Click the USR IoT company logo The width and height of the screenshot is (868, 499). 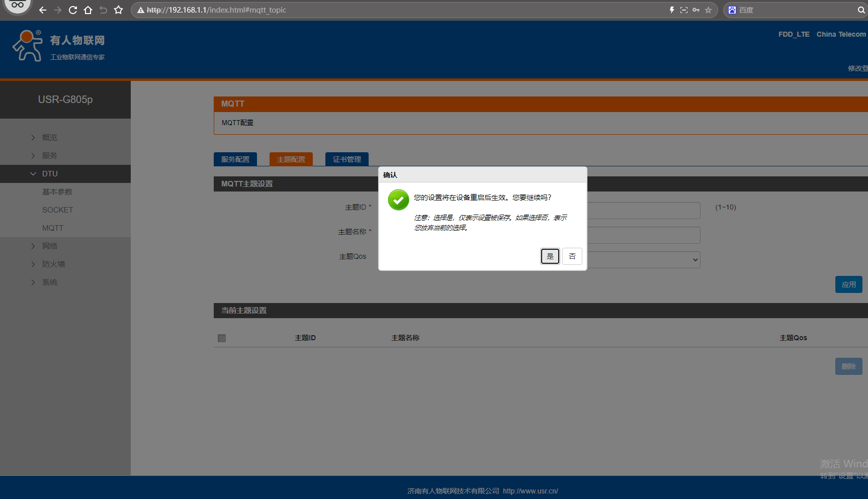(58, 46)
